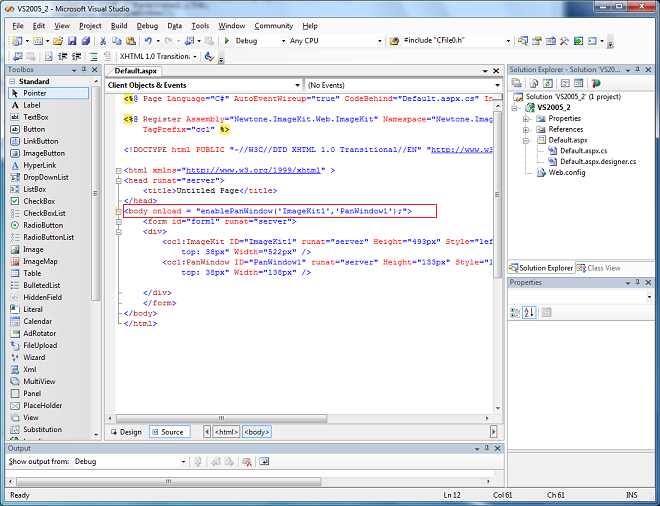Start debugging with the green play icon
The height and width of the screenshot is (506, 660).
coord(226,41)
